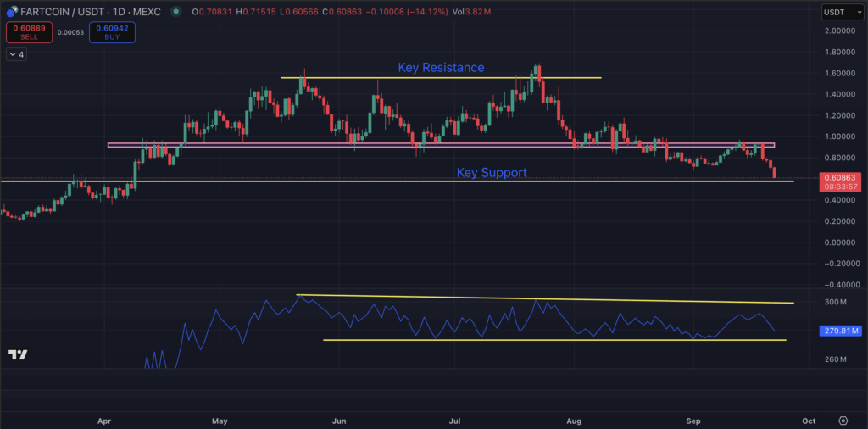Screen dimensions: 868x429
Task: Click the 0.00053 spread value
Action: [x=71, y=32]
